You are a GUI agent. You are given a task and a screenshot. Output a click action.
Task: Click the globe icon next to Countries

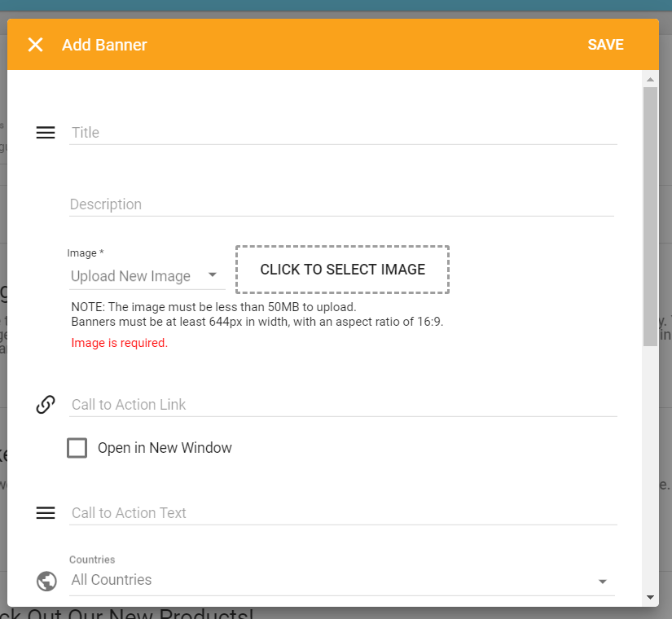(x=46, y=581)
